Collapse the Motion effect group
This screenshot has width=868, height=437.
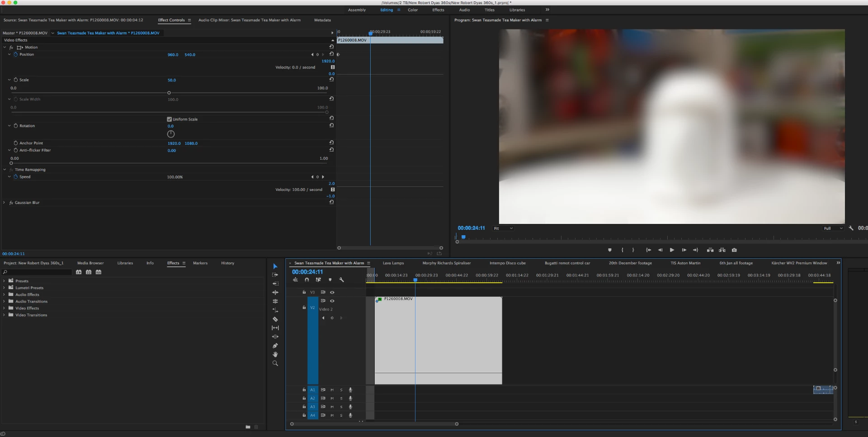5,47
